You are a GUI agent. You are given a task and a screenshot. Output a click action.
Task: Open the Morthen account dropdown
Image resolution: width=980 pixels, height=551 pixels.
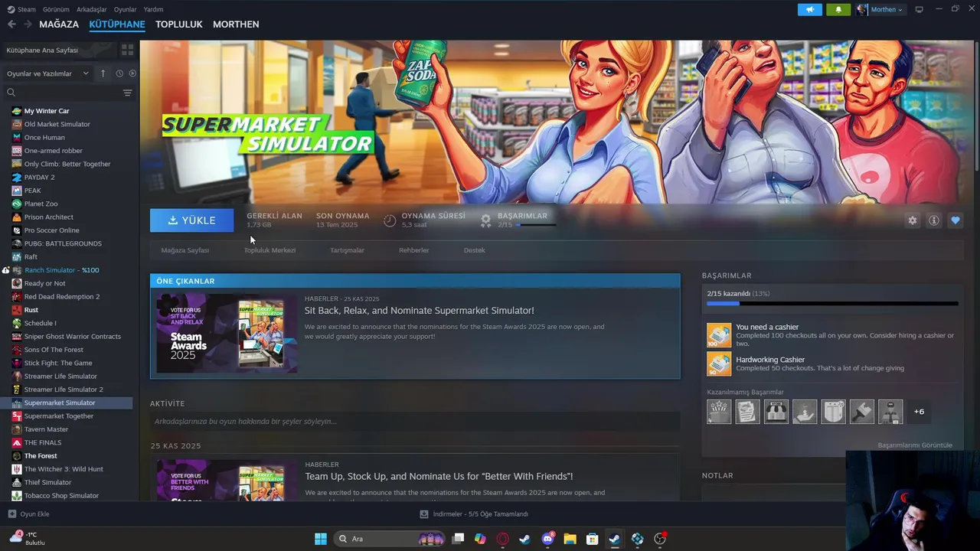point(880,9)
